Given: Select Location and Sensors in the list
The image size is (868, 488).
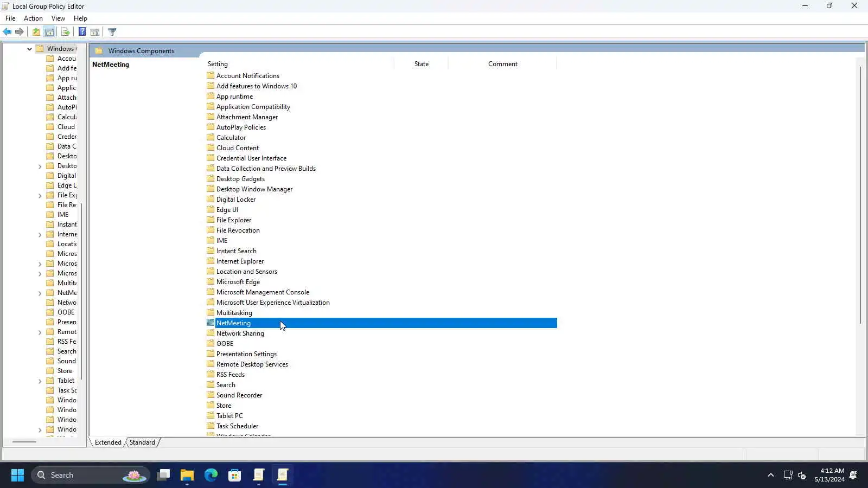Looking at the screenshot, I should point(247,271).
